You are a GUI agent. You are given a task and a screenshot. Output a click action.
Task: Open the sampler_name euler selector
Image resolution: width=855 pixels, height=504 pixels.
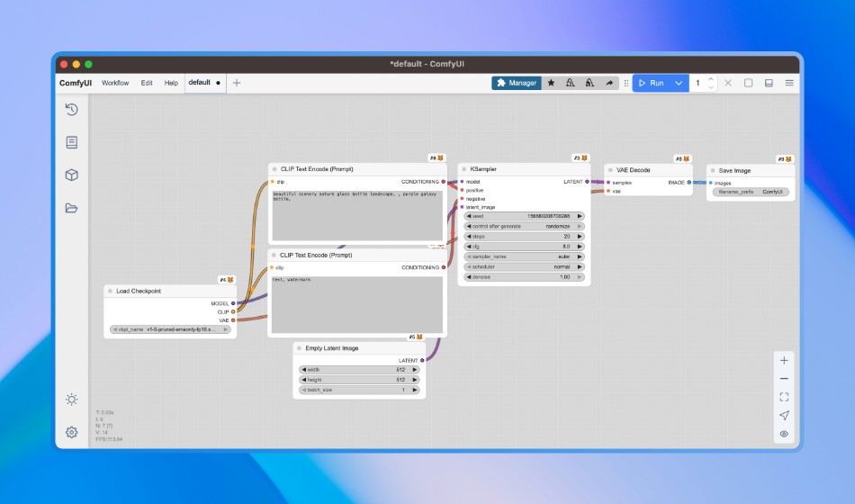(x=524, y=256)
